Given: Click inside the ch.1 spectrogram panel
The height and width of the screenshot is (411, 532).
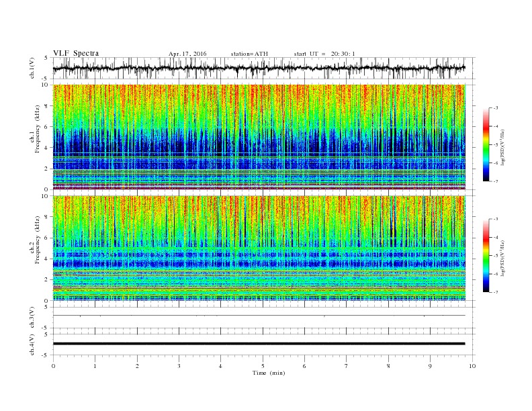Looking at the screenshot, I should coord(259,137).
